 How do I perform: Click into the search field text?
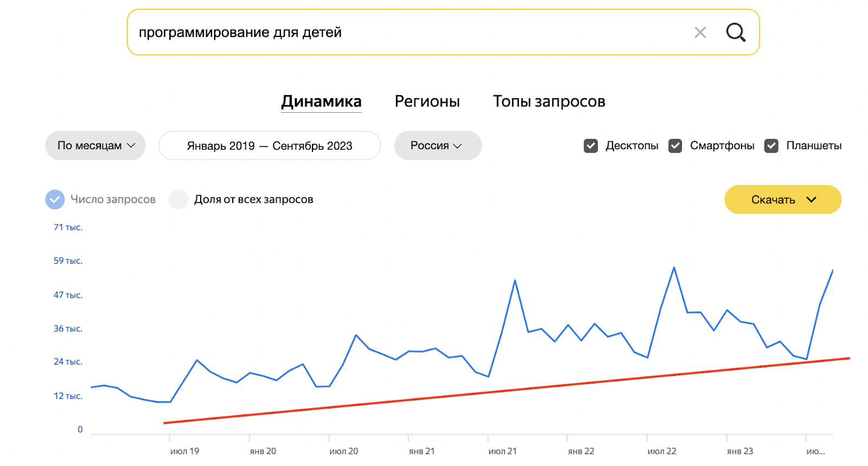point(240,33)
